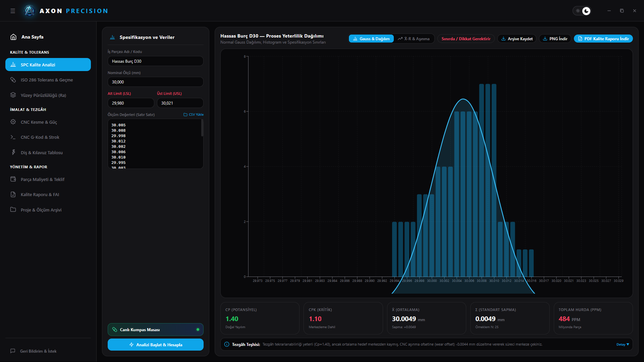Viewport: 644px width, 362px height.
Task: Download the PDF Kalite Raporu
Action: click(603, 39)
